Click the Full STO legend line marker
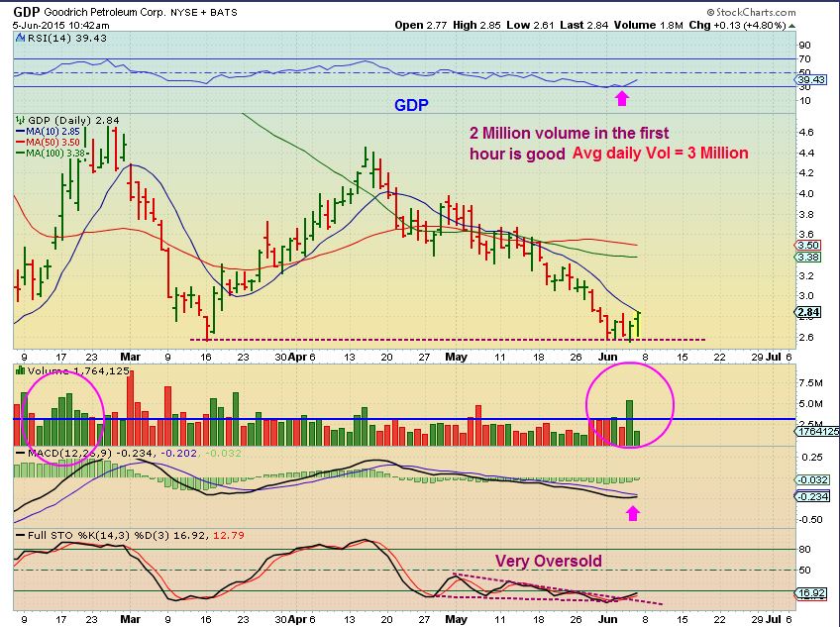840x627 pixels. tap(21, 535)
